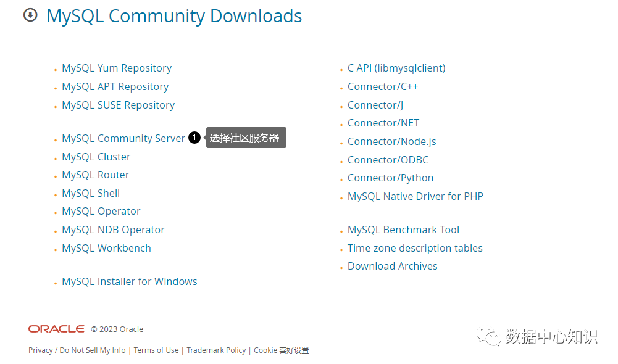Open MySQL Yum Repository link
This screenshot has height=364, width=618.
pyautogui.click(x=117, y=68)
